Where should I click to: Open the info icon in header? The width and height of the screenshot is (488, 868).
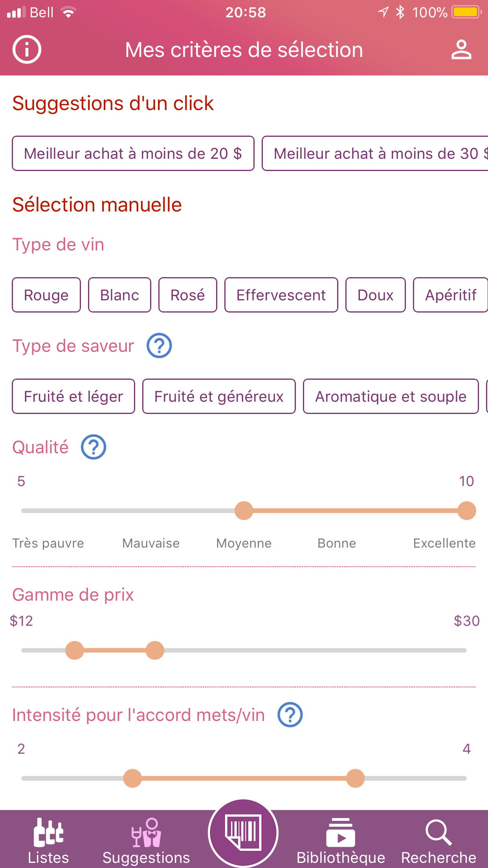coord(27,50)
